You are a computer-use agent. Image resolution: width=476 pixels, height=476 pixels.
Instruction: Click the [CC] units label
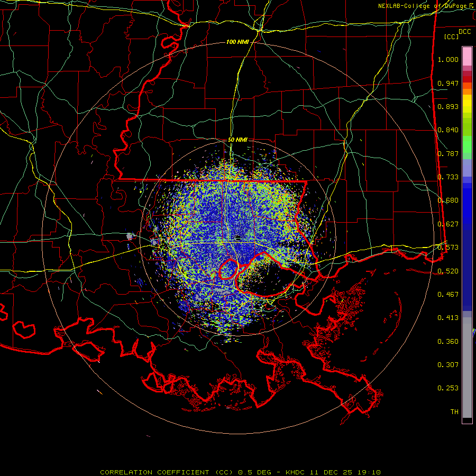(x=452, y=36)
